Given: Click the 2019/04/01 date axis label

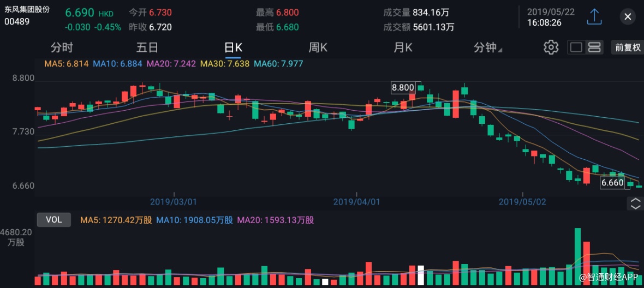Looking at the screenshot, I should [x=356, y=201].
